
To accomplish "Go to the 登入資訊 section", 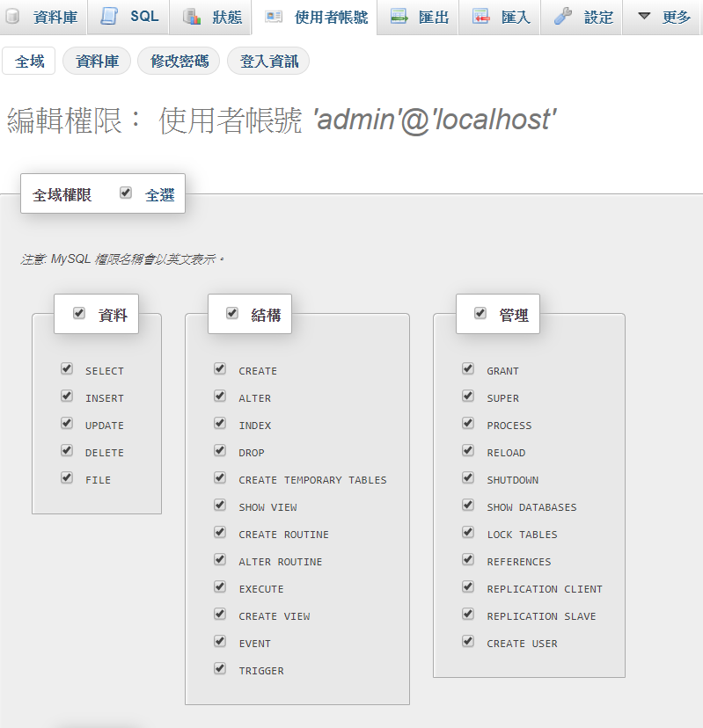I will [268, 61].
